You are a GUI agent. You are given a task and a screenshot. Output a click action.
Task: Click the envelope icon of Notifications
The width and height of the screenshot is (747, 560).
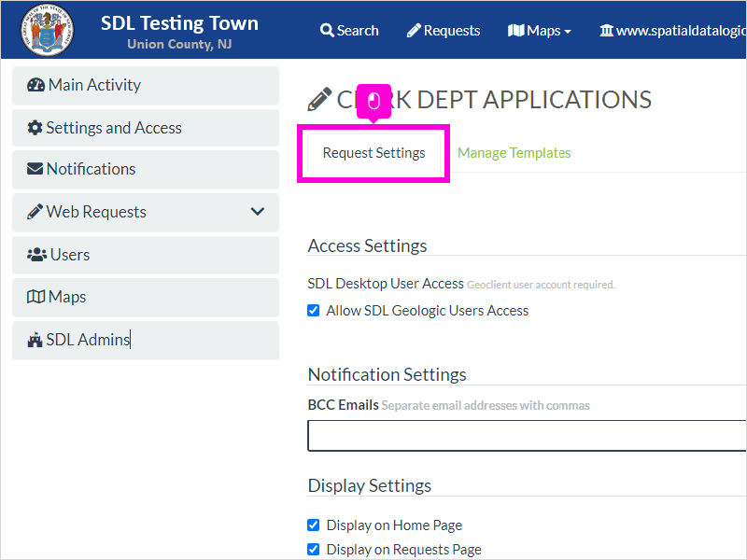35,169
